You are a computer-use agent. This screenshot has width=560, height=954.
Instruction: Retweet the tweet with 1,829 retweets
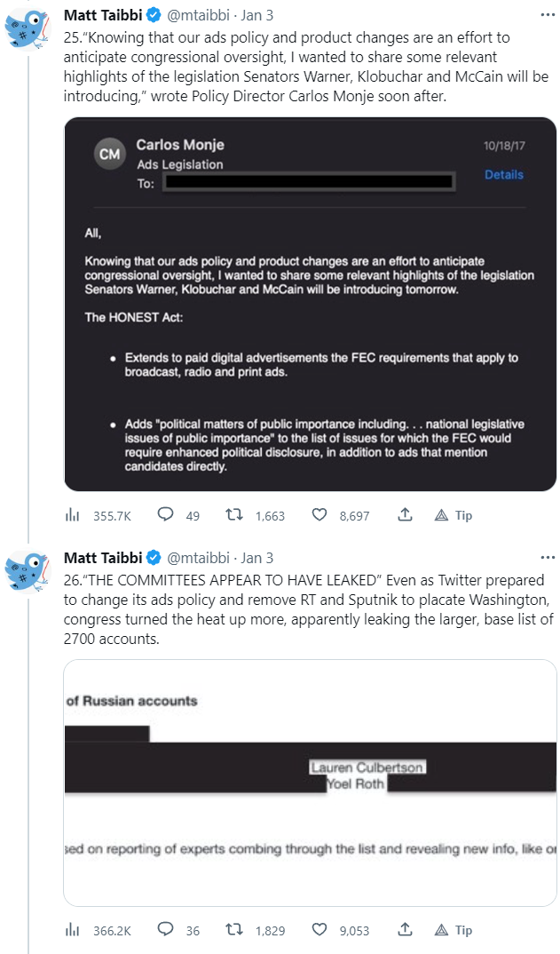point(237,930)
